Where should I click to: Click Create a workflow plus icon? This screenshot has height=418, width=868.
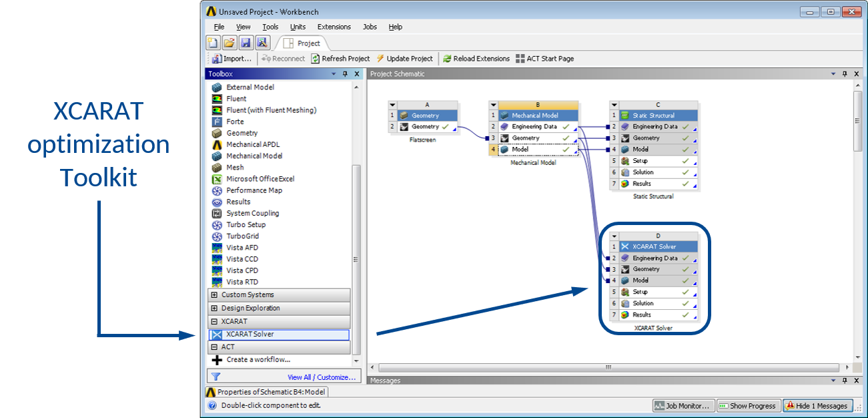[x=216, y=359]
